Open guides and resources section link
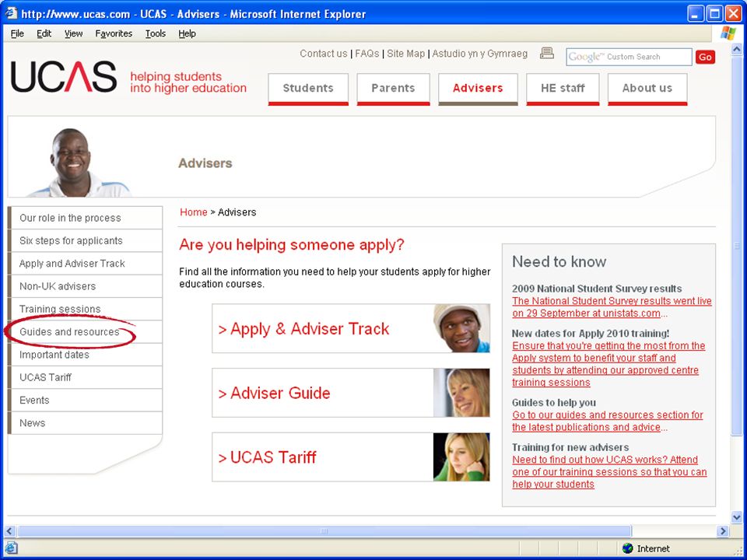The image size is (747, 560). point(608,421)
